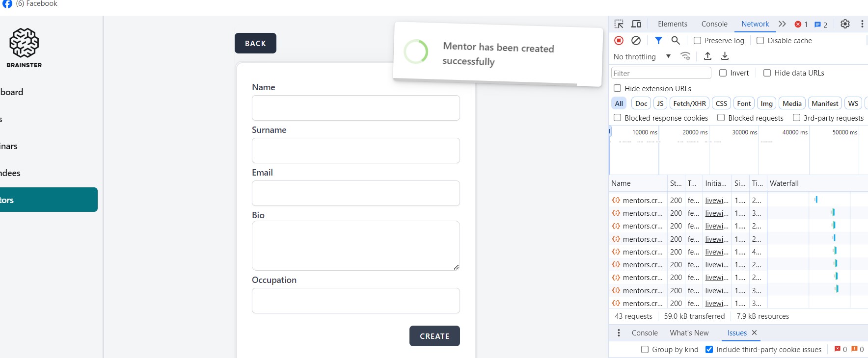This screenshot has height=358, width=868.
Task: Open the No throttling dropdown
Action: 642,57
